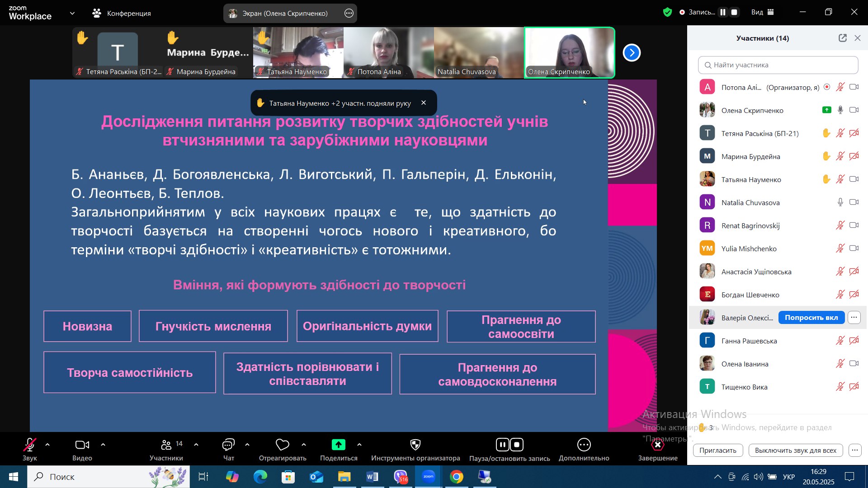Expand audio options arrow next to Sound

(47, 445)
